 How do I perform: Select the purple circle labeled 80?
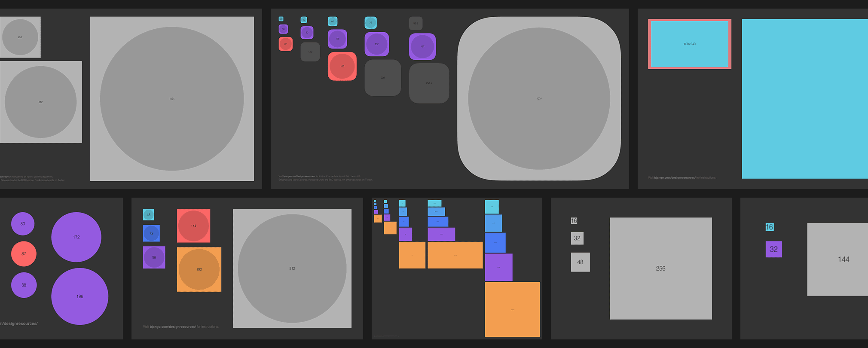(x=23, y=224)
